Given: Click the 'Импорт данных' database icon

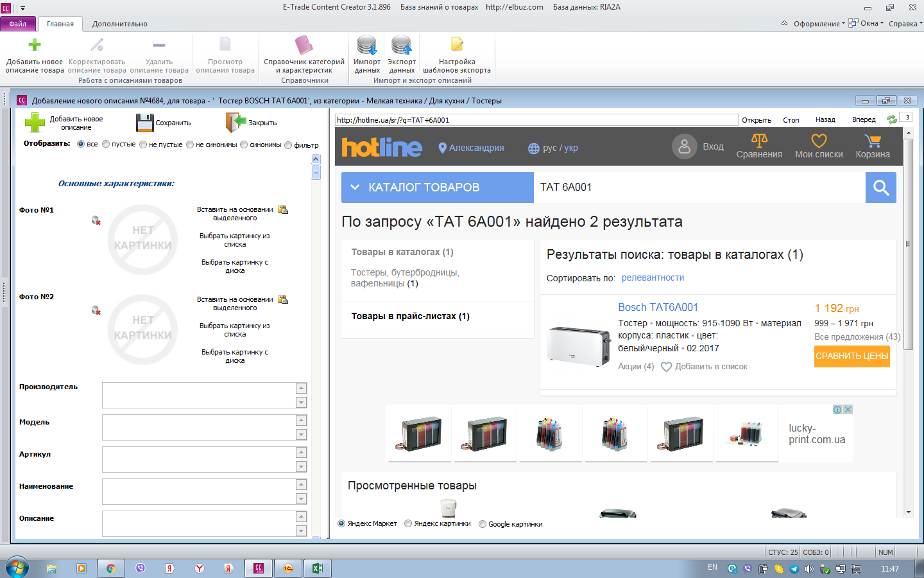Looking at the screenshot, I should click(367, 45).
